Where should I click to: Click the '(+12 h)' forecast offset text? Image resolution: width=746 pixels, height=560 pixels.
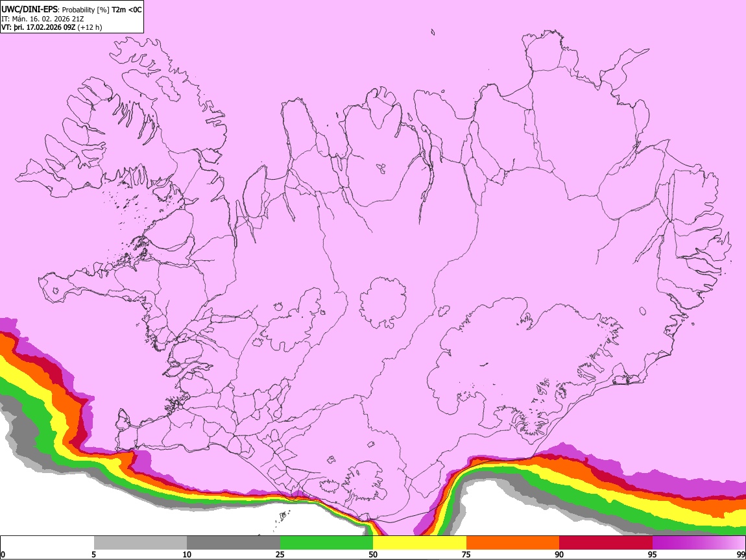click(x=90, y=27)
